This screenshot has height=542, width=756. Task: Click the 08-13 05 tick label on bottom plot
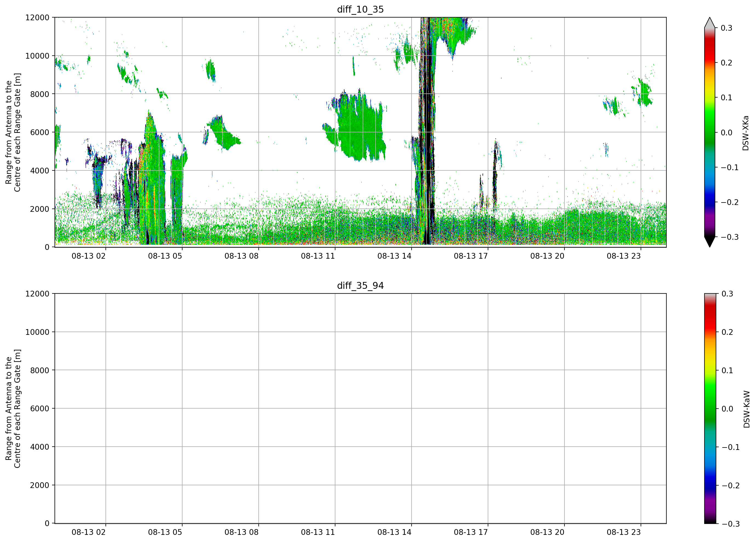point(165,532)
